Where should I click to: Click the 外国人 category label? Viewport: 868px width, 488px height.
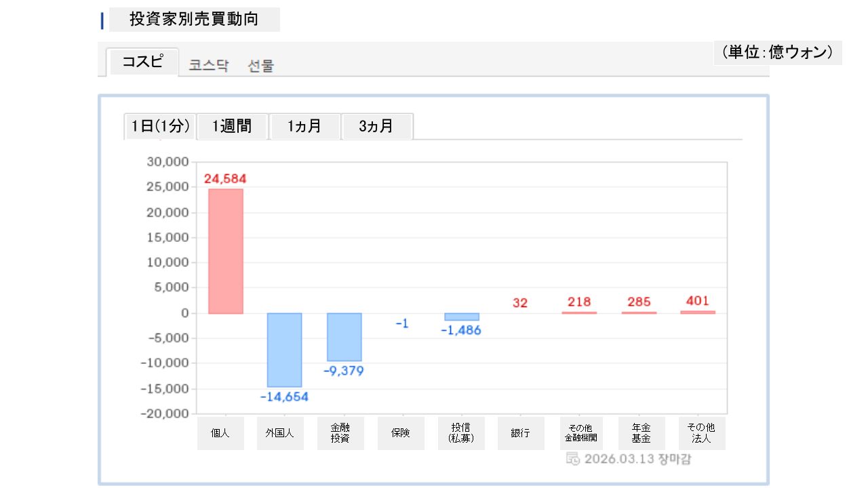click(280, 433)
